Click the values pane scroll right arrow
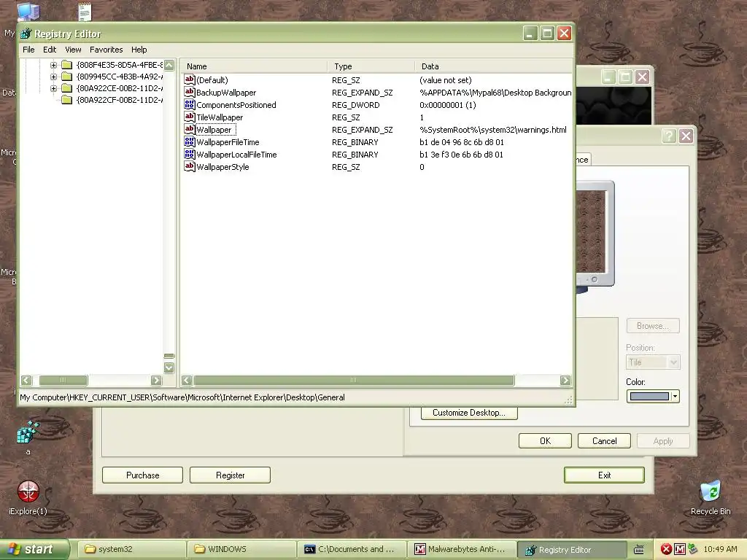 (x=565, y=380)
